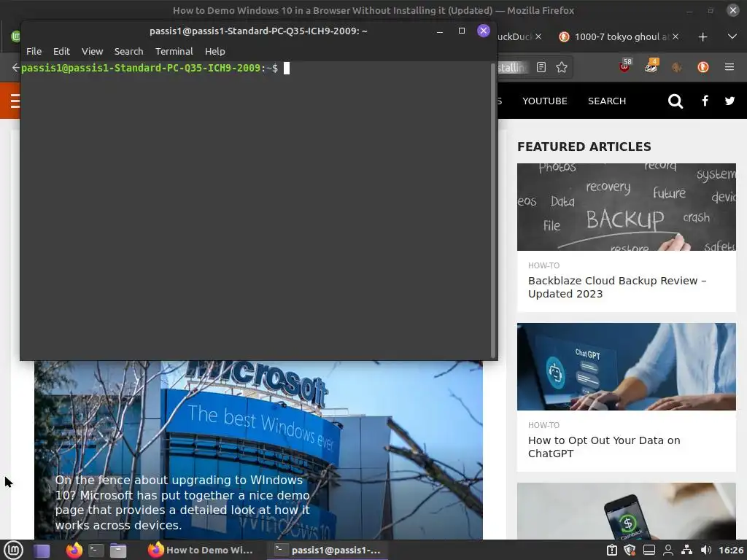Open the user tray icon

coord(668,551)
